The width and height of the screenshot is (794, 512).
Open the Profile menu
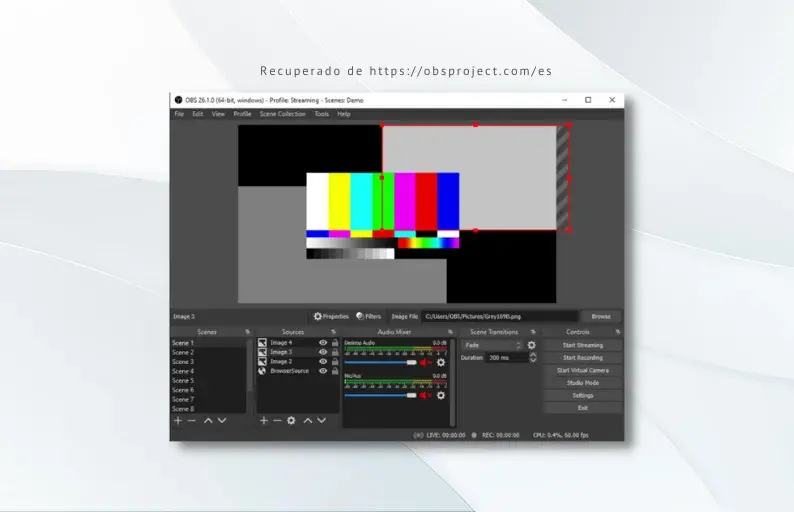242,114
